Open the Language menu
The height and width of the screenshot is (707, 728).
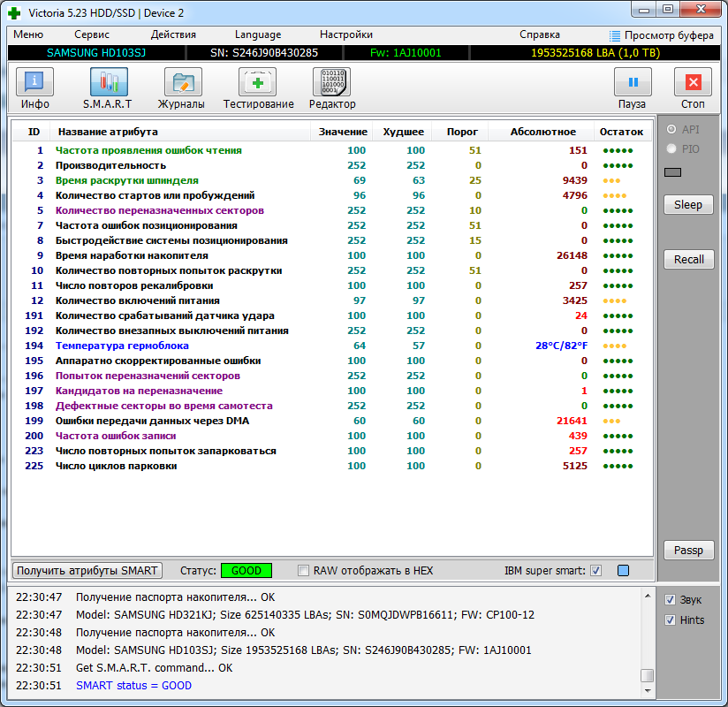258,34
